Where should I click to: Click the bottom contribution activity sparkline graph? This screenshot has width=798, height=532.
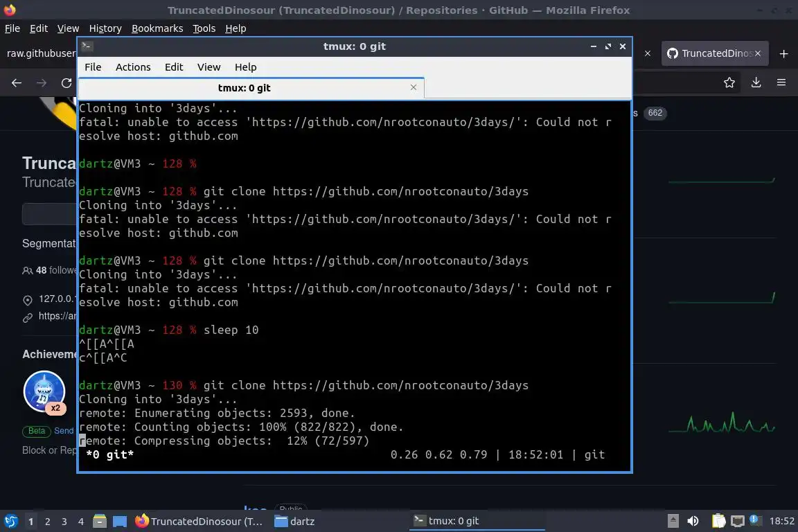(x=722, y=422)
